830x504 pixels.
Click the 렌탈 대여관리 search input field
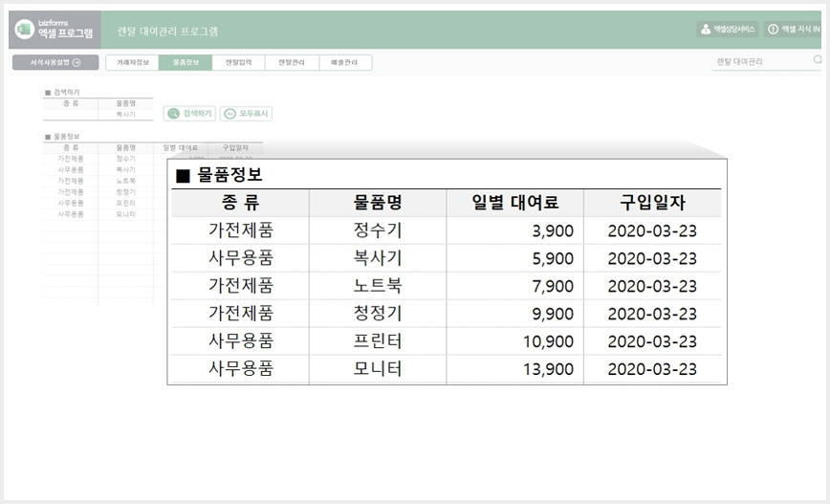(x=764, y=62)
